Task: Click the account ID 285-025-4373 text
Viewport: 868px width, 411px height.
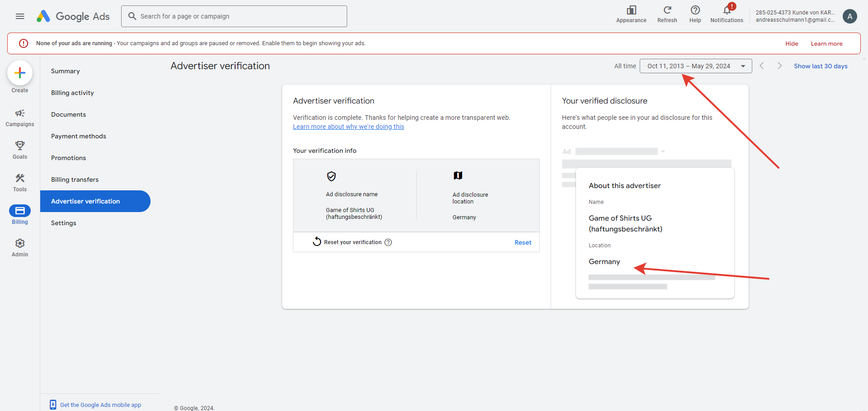Action: [774, 13]
